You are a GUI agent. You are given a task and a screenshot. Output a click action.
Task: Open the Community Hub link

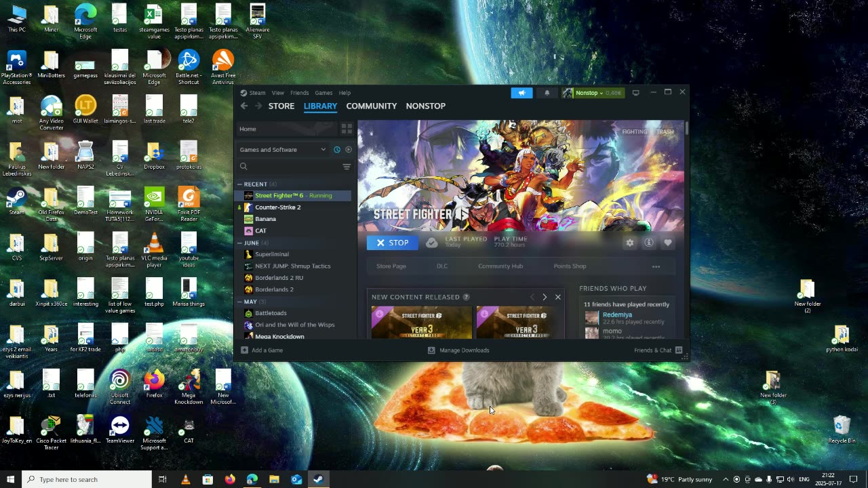coord(500,266)
